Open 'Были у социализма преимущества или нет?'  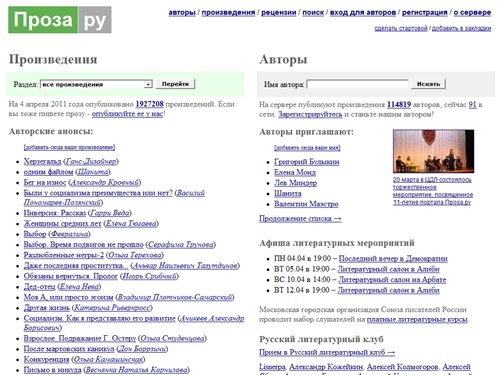tap(98, 193)
